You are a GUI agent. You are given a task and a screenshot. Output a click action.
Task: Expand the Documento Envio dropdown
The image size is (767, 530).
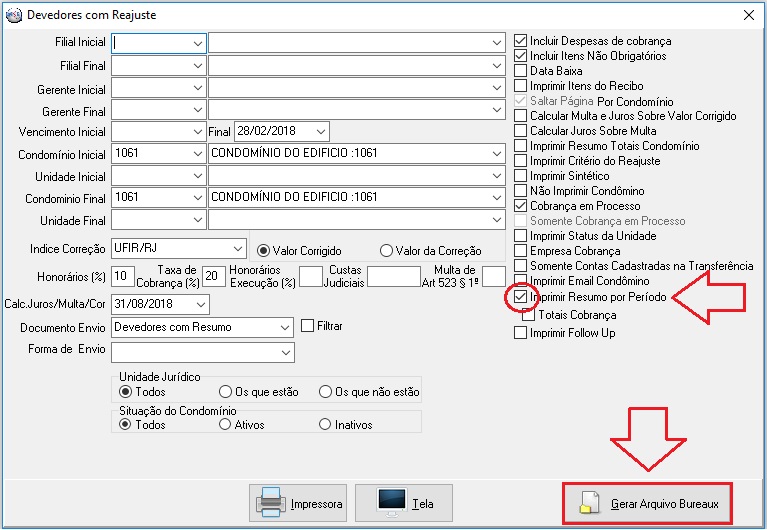click(284, 327)
